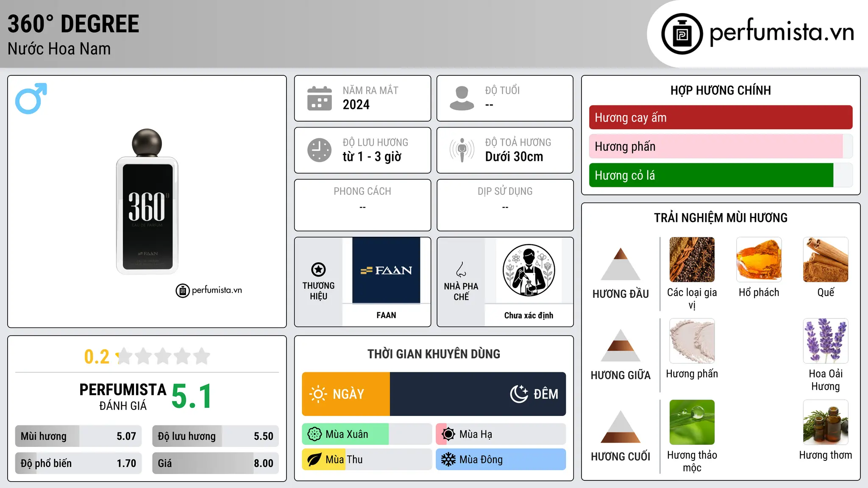Click the Hương cuối label
Viewport: 868px width, 488px height.
click(620, 456)
